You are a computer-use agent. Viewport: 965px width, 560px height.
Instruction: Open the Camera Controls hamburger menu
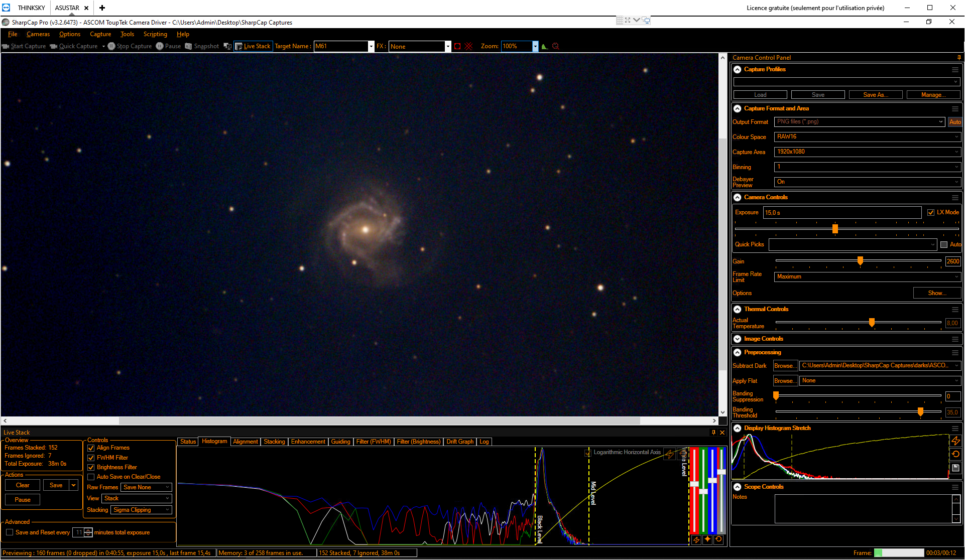click(x=955, y=197)
